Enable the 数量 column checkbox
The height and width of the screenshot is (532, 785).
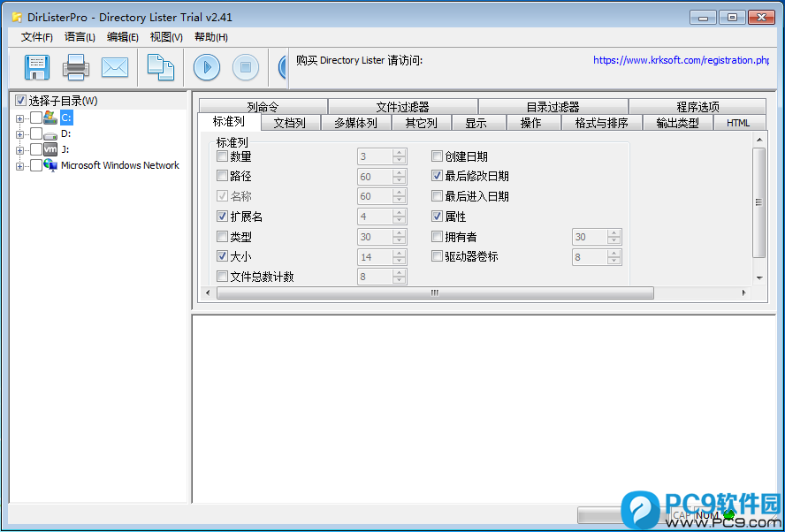pos(222,156)
